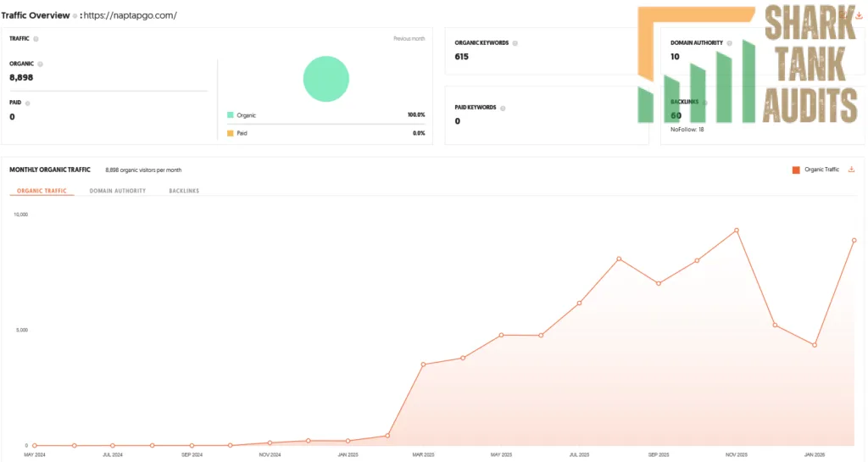Click the last data point on the chart

click(854, 240)
